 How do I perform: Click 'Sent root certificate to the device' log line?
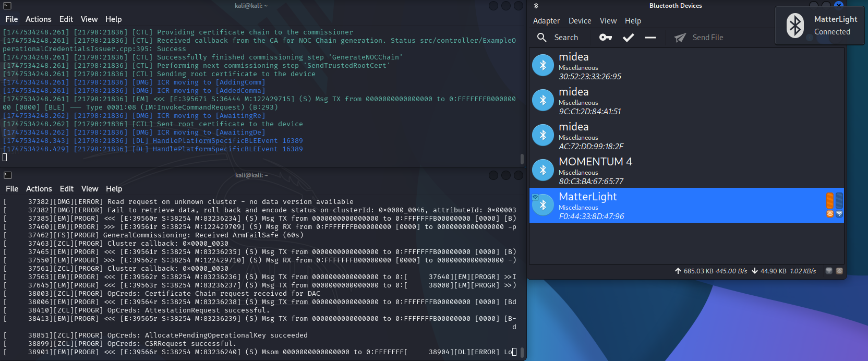point(230,124)
